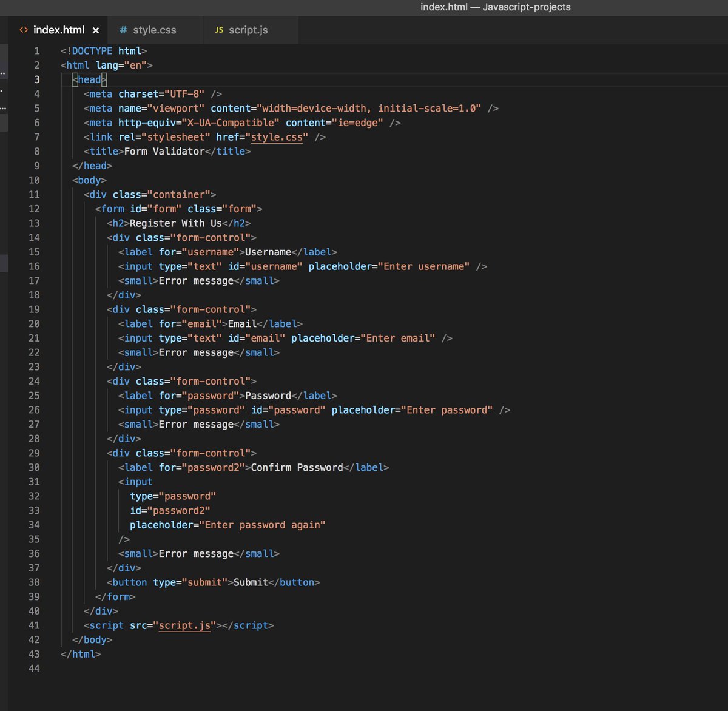The height and width of the screenshot is (711, 728).
Task: Click the "container" class value
Action: 179,195
